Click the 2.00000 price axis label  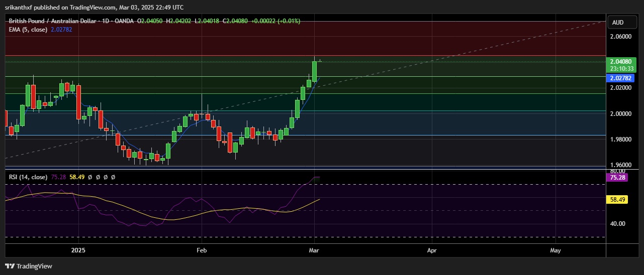[620, 113]
